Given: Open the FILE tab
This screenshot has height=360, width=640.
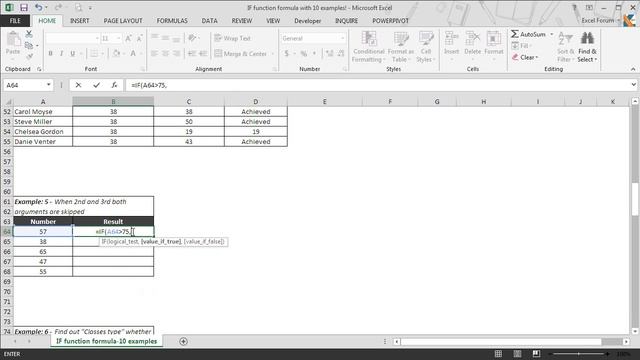Looking at the screenshot, I should (x=15, y=21).
